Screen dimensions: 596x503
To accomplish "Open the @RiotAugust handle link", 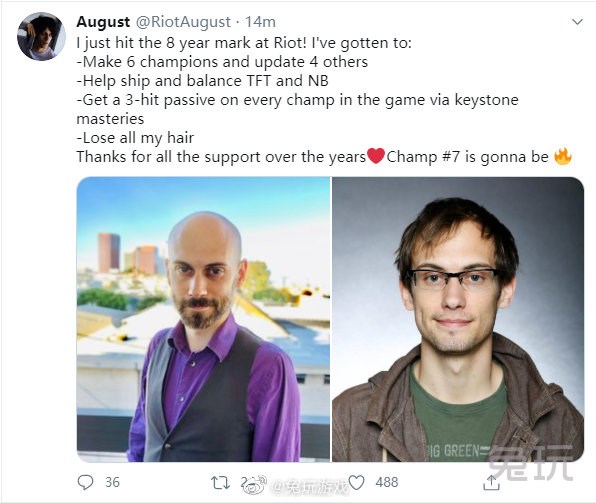I will pyautogui.click(x=183, y=22).
